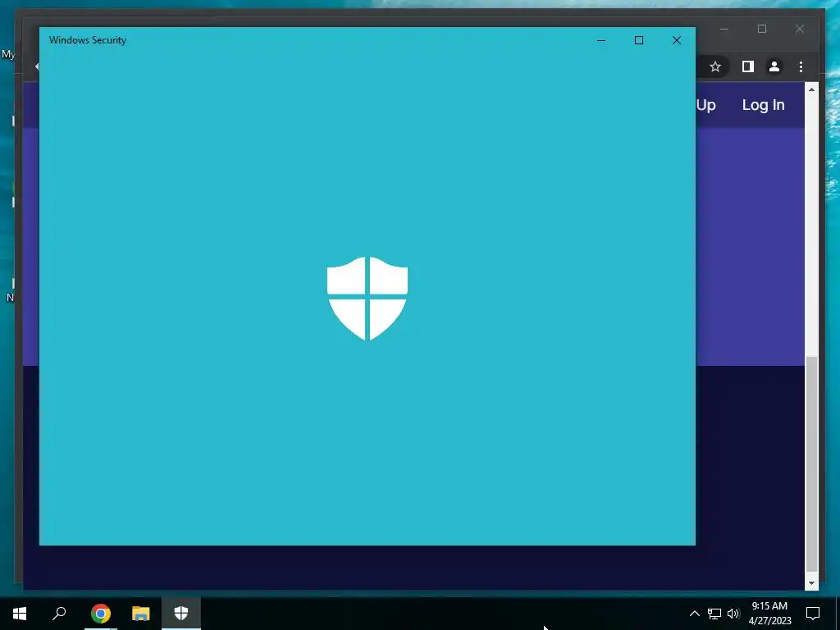Bookmark this page with star icon
840x630 pixels.
tap(715, 66)
